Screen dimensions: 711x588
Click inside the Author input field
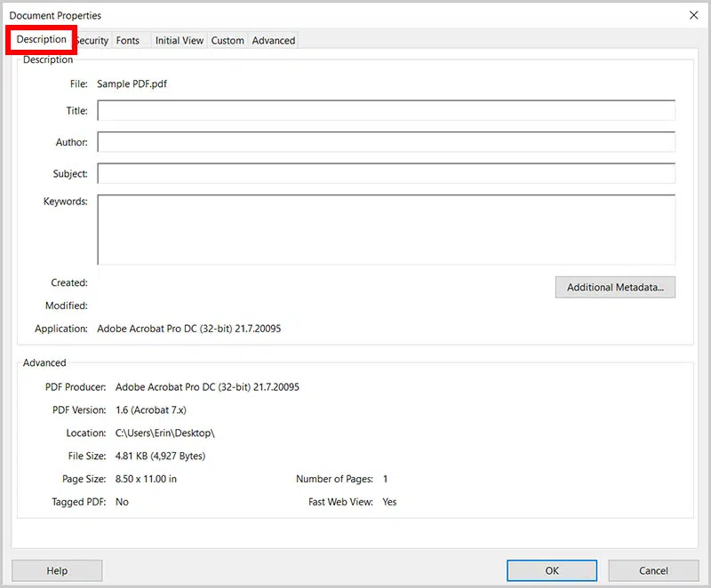[x=387, y=142]
